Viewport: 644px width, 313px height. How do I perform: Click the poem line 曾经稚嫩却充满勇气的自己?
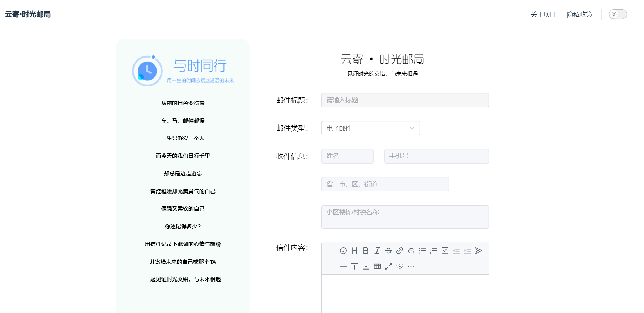[x=183, y=191]
